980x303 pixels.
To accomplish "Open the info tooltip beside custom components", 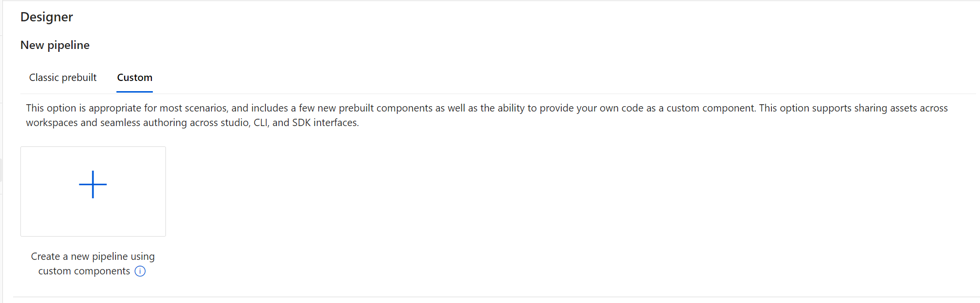I will pyautogui.click(x=140, y=271).
